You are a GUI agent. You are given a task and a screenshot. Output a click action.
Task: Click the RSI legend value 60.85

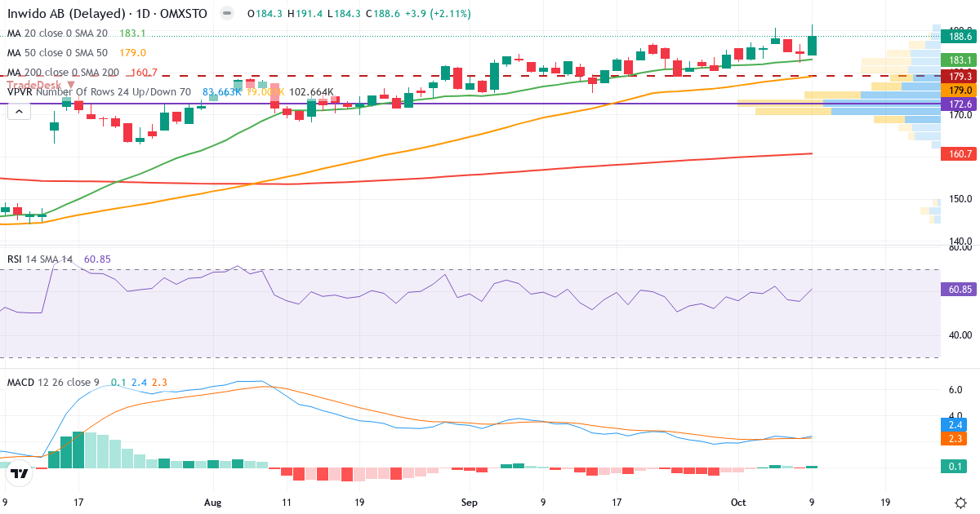97,259
